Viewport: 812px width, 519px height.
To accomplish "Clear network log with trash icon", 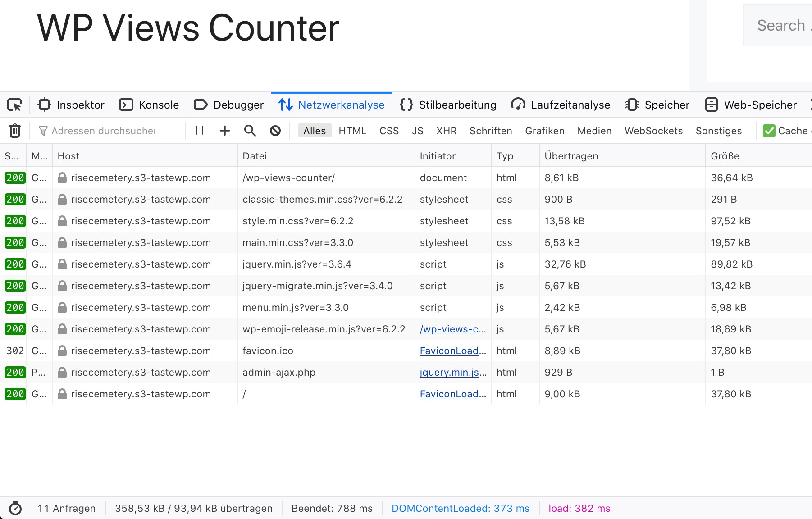I will click(x=15, y=131).
